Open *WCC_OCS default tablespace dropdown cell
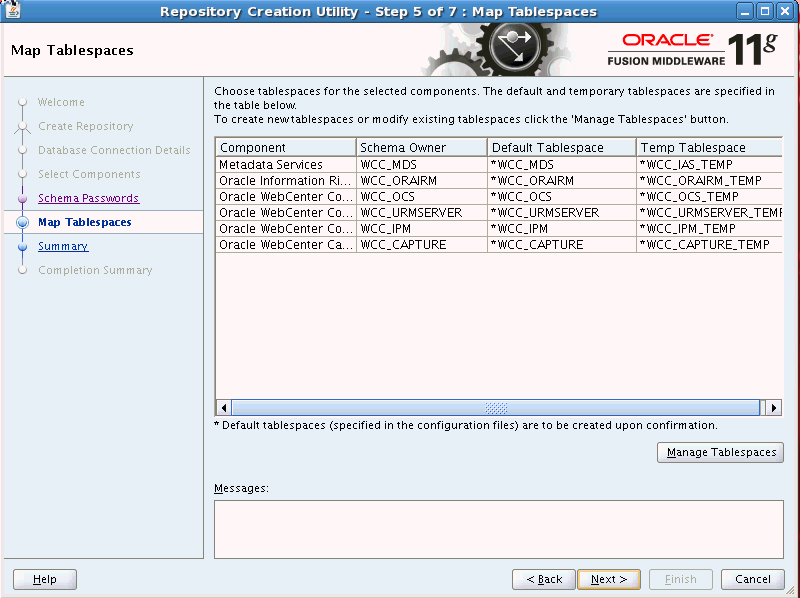 point(562,196)
